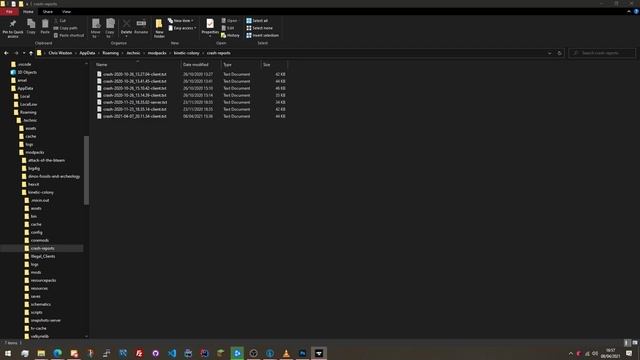Click the search crash-reports box
640x360 pixels.
click(602, 53)
